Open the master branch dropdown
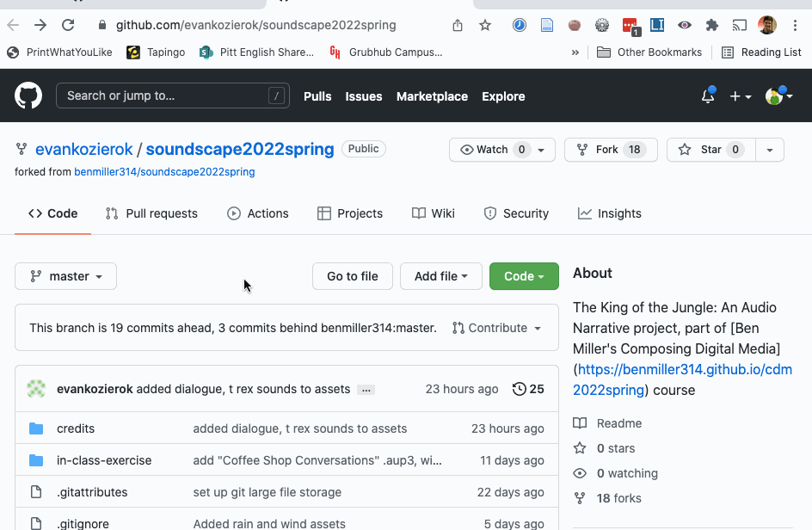 [x=65, y=276]
